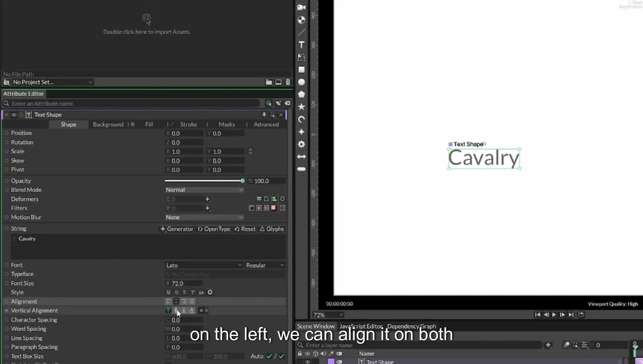This screenshot has width=643, height=364.
Task: Click the trash icon in Assets panel
Action: point(288,82)
